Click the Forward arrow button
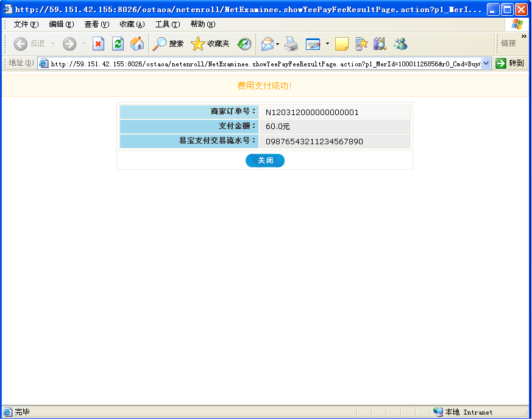 tap(69, 44)
